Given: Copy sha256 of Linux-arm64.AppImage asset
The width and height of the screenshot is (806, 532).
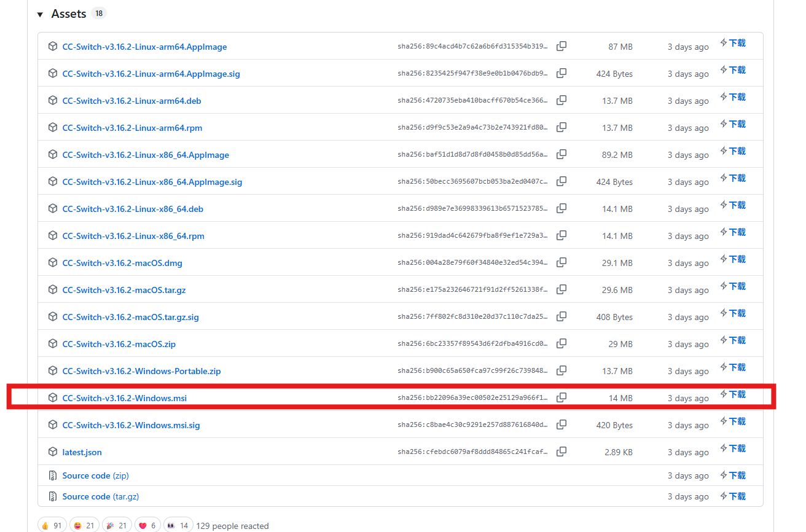Looking at the screenshot, I should (561, 47).
